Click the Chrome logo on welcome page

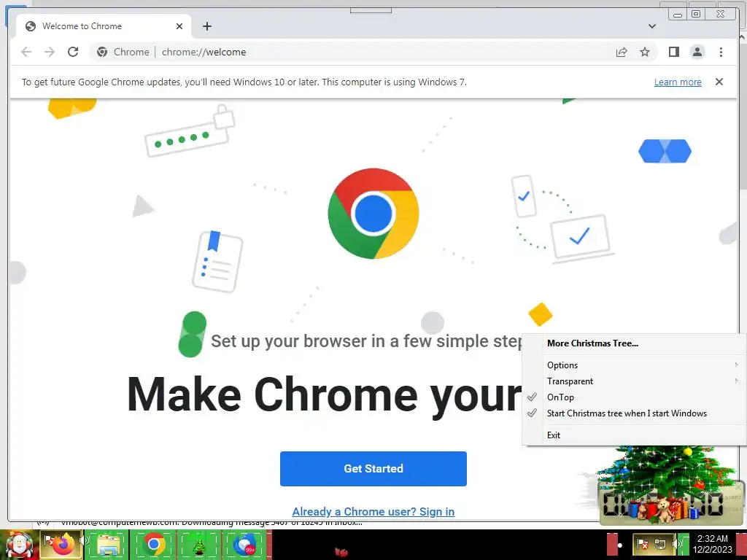[x=373, y=214]
